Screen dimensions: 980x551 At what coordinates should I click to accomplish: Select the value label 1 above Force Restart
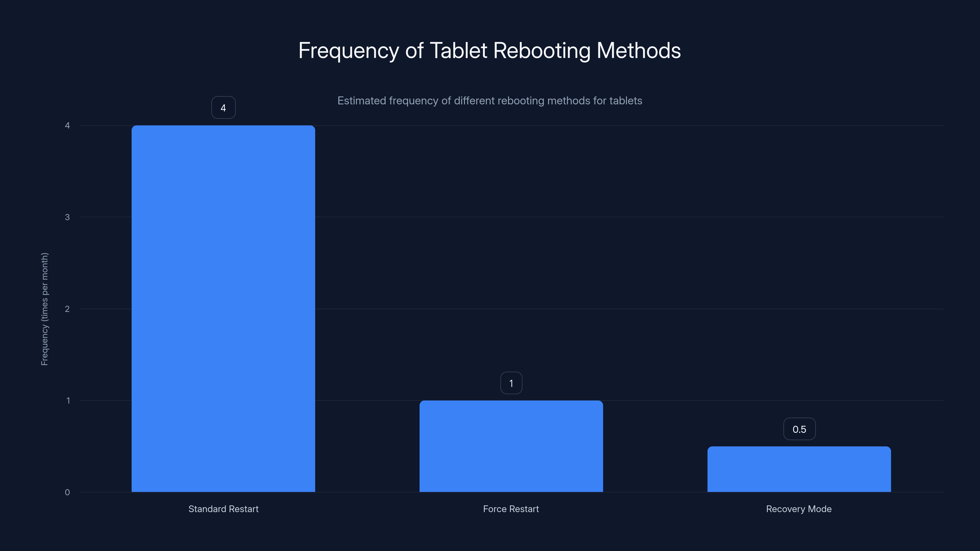click(511, 383)
